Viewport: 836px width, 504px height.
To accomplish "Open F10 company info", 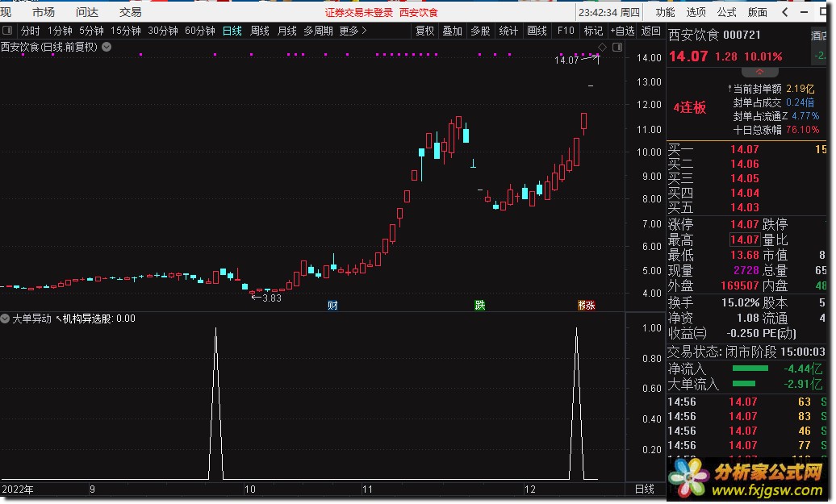I will [x=566, y=31].
